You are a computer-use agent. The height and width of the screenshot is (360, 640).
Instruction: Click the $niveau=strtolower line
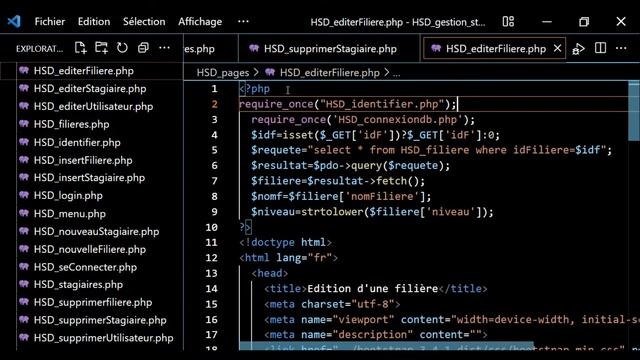coord(372,212)
